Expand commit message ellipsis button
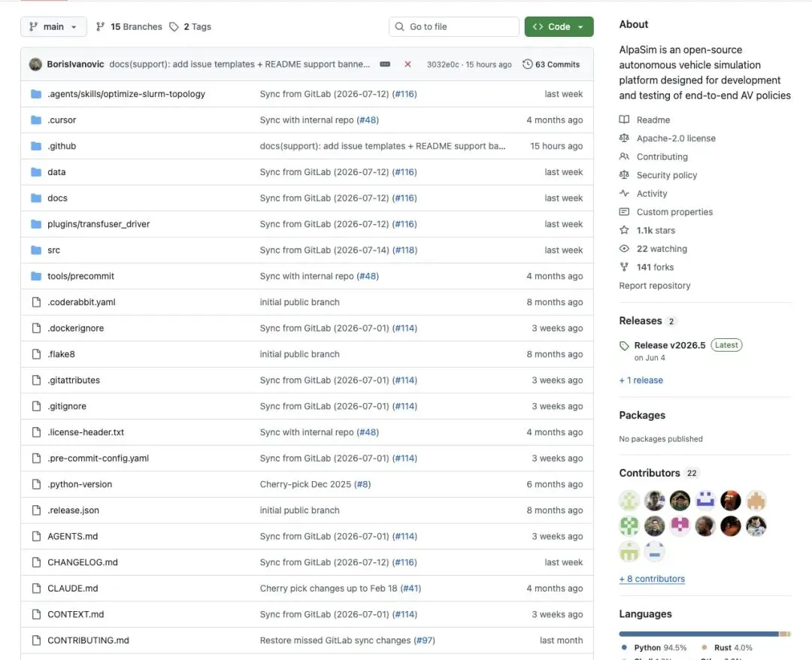 tap(385, 64)
